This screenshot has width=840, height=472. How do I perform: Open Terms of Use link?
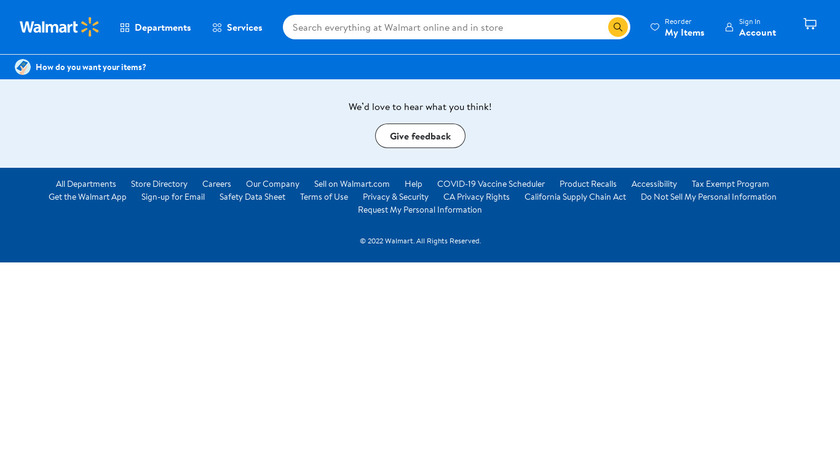(324, 197)
